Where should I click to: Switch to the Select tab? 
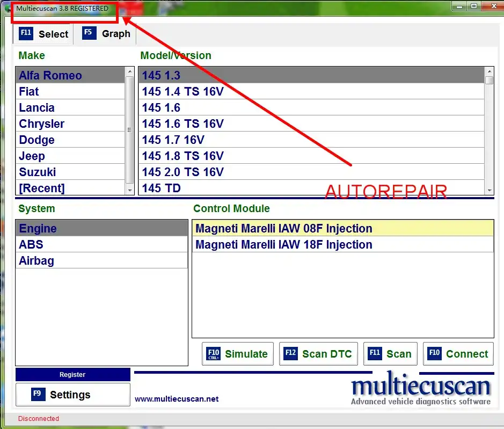tap(43, 34)
